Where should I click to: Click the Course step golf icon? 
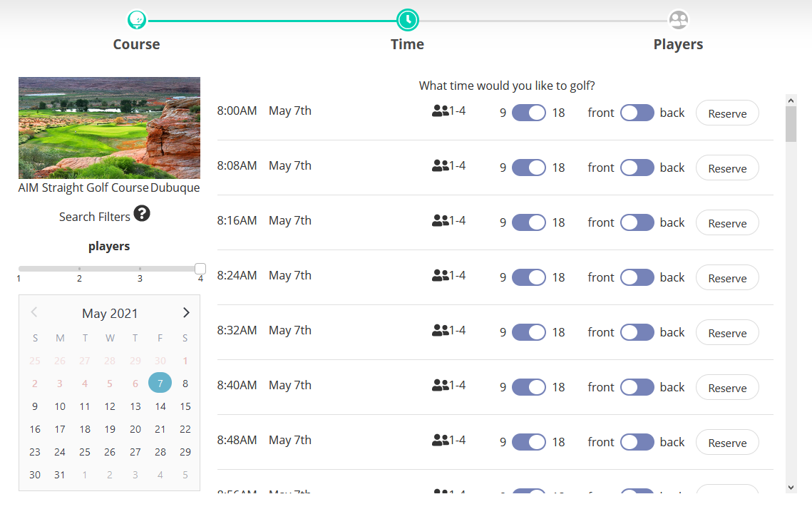pyautogui.click(x=137, y=20)
